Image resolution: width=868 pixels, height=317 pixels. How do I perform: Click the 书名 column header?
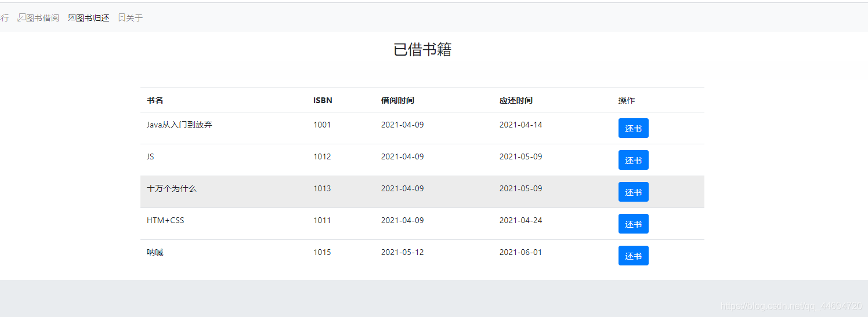pyautogui.click(x=155, y=100)
